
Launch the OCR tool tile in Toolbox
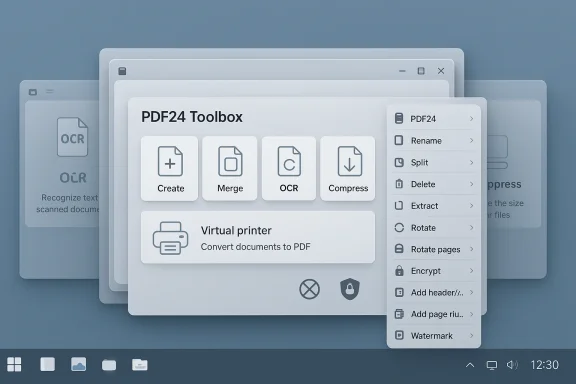[x=289, y=169]
